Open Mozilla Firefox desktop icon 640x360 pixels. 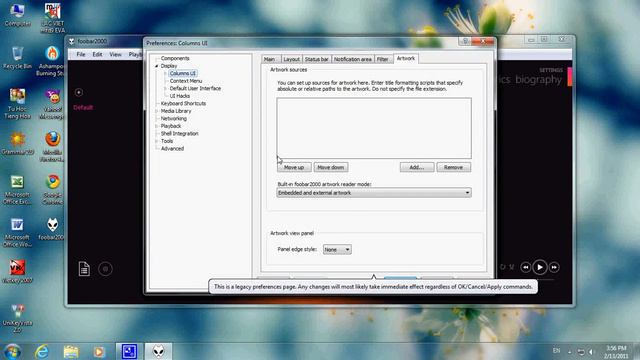pyautogui.click(x=52, y=147)
